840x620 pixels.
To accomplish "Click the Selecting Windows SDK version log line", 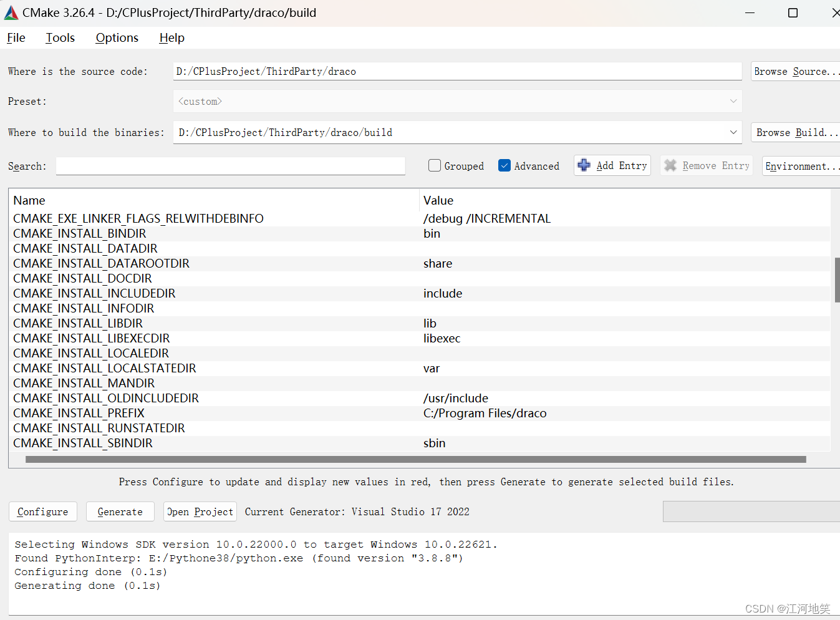I will (x=256, y=545).
